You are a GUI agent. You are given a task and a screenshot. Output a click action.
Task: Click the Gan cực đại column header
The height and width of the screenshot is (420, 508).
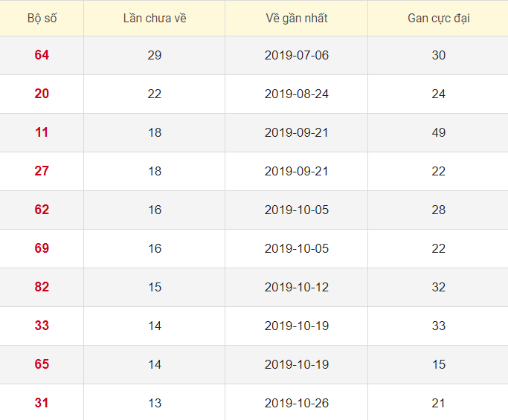tap(438, 18)
